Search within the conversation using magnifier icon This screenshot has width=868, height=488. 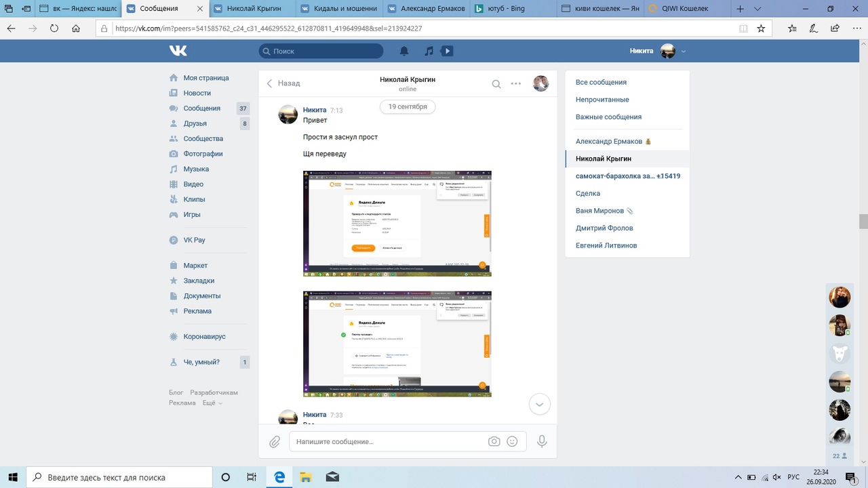click(x=496, y=84)
